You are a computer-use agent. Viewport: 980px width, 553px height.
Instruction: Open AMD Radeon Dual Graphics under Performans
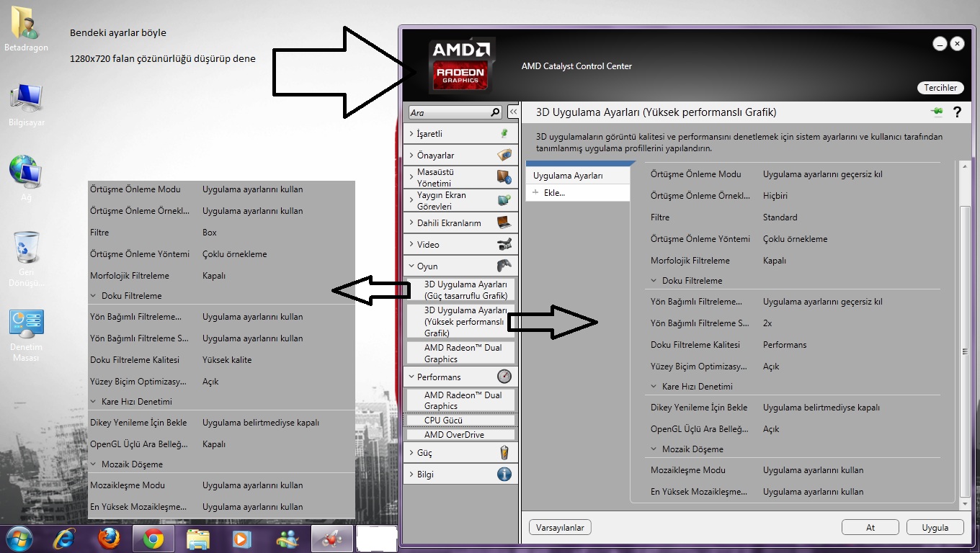460,400
